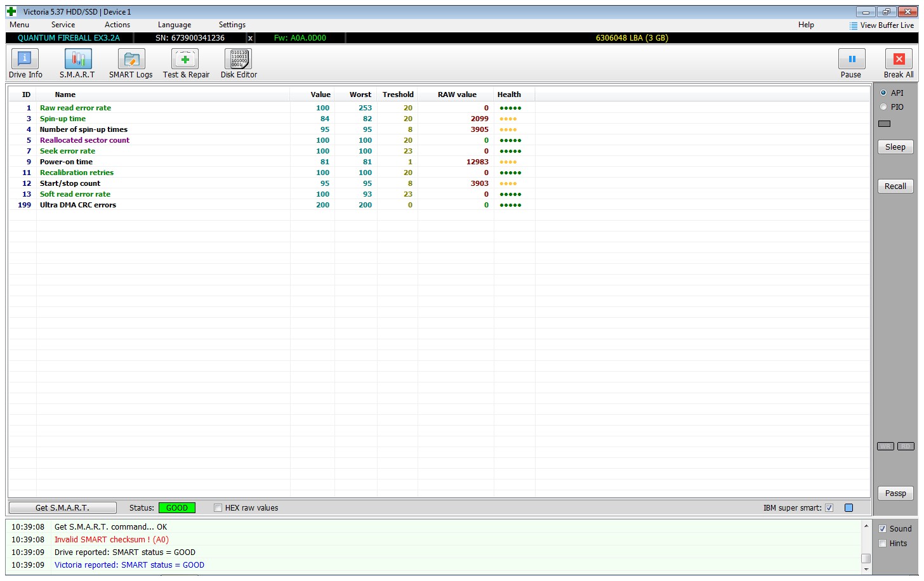Image resolution: width=924 pixels, height=581 pixels.
Task: Select the S.M.A.R.T toolbar icon
Action: click(x=78, y=59)
